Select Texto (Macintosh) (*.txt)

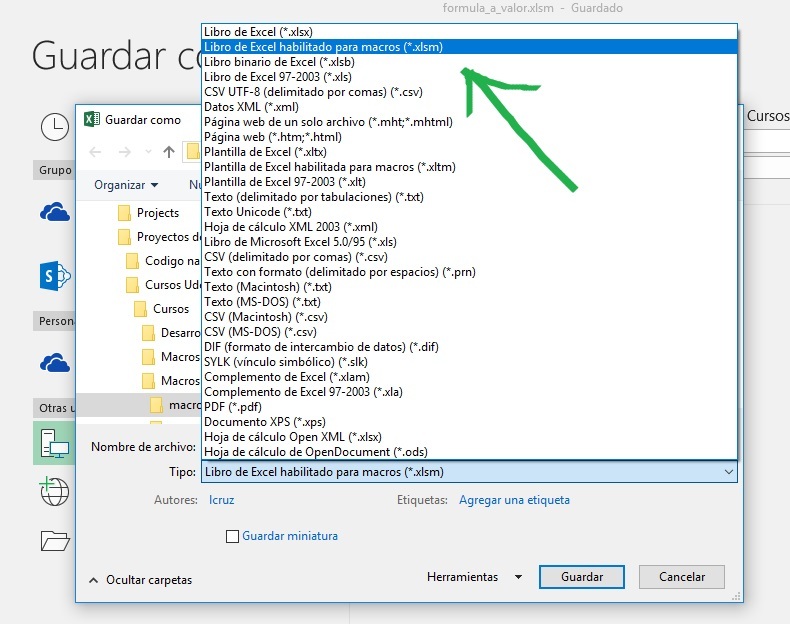click(469, 287)
